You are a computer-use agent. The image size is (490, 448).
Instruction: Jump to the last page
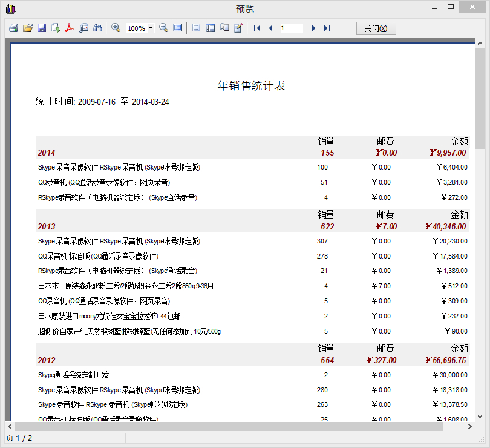[x=327, y=28]
